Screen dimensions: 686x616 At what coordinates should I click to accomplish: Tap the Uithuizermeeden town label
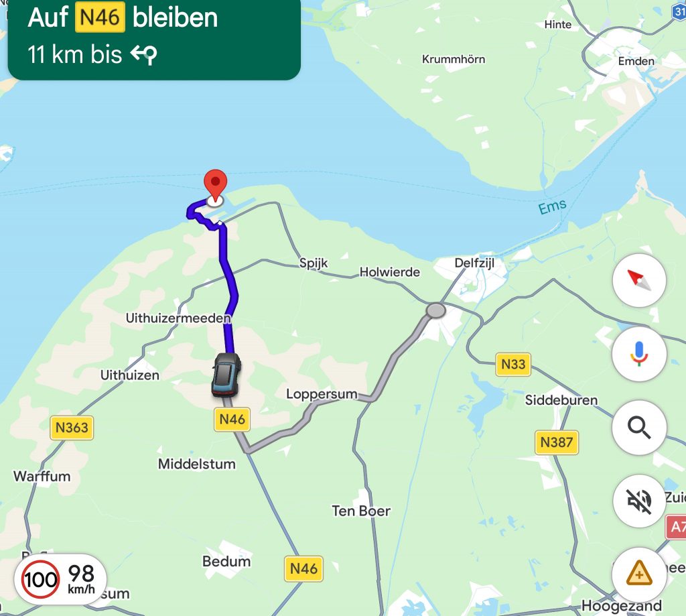pos(178,318)
